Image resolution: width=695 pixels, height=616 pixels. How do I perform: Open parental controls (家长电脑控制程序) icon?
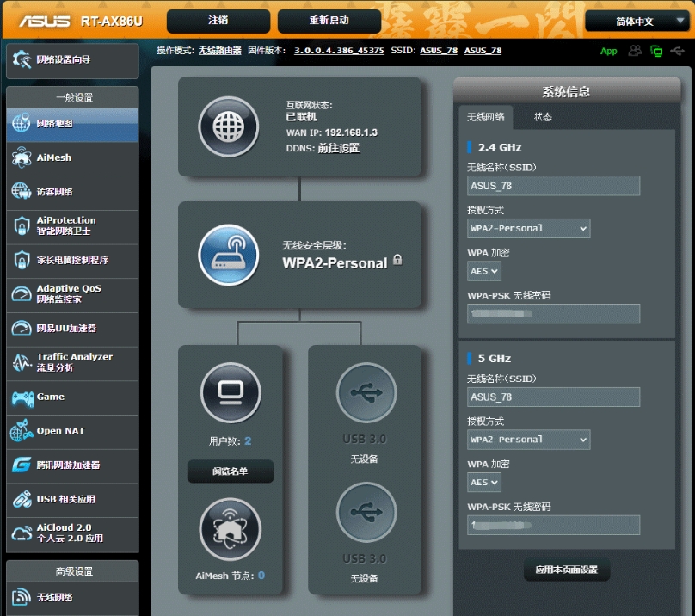click(22, 260)
